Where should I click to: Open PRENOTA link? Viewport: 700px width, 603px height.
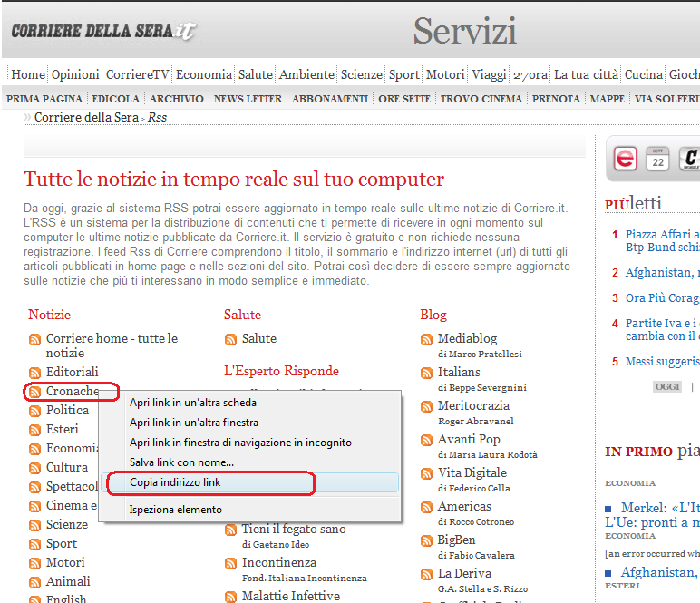(556, 99)
